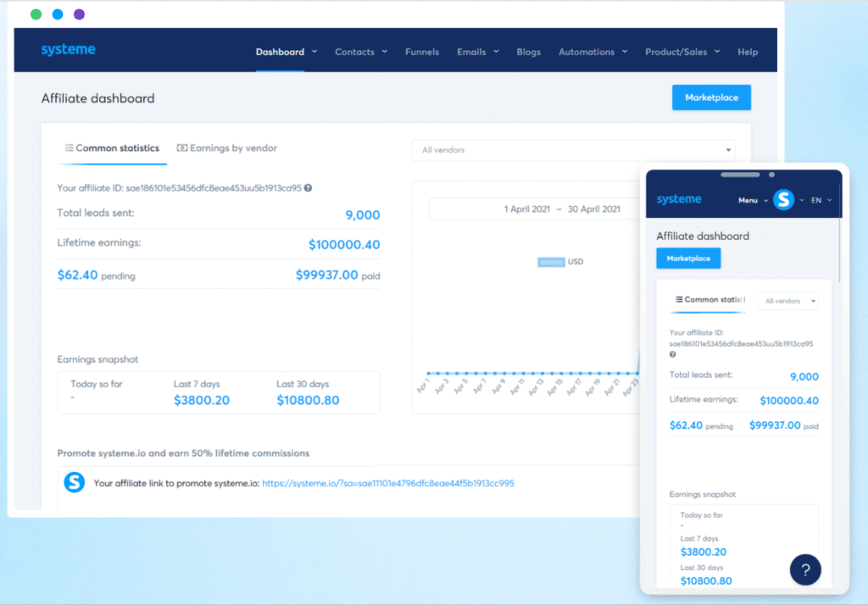
Task: Open the mobile Menu dropdown
Action: [x=753, y=200]
